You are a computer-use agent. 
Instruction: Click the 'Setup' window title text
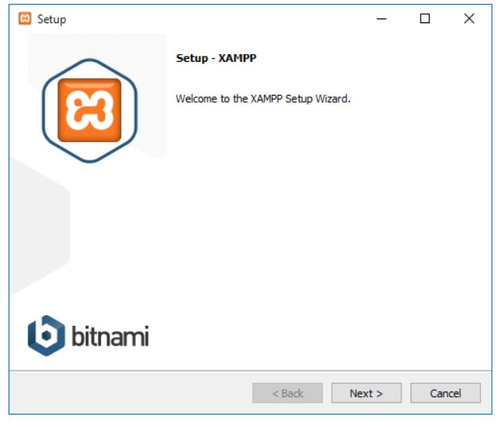coord(52,19)
